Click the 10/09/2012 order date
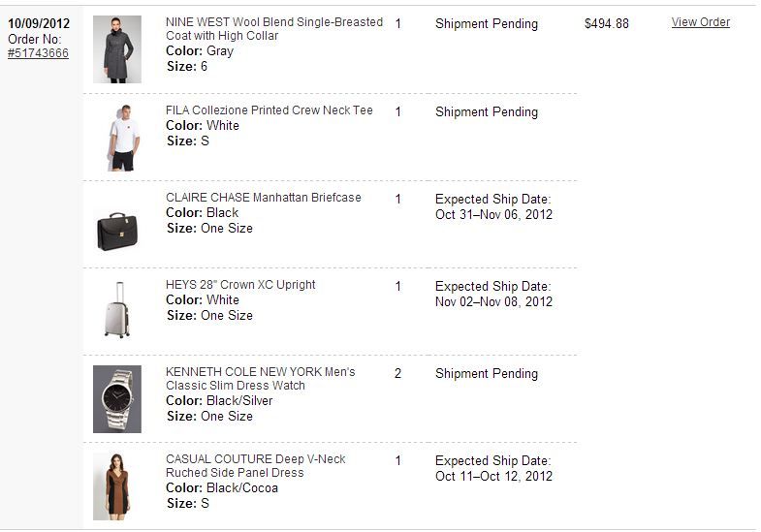 pos(39,23)
